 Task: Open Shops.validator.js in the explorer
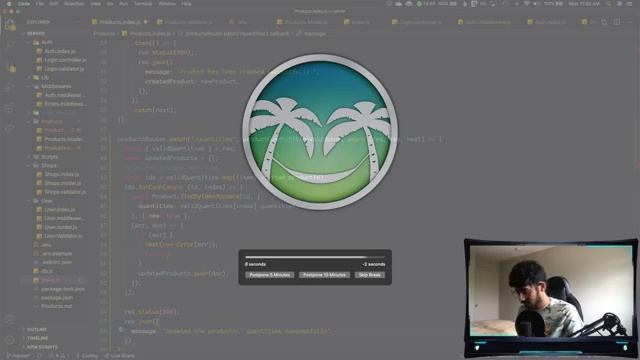(65, 192)
